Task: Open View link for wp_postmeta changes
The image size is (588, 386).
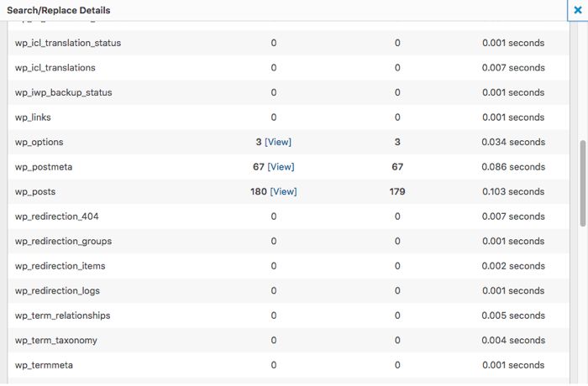Action: tap(281, 167)
